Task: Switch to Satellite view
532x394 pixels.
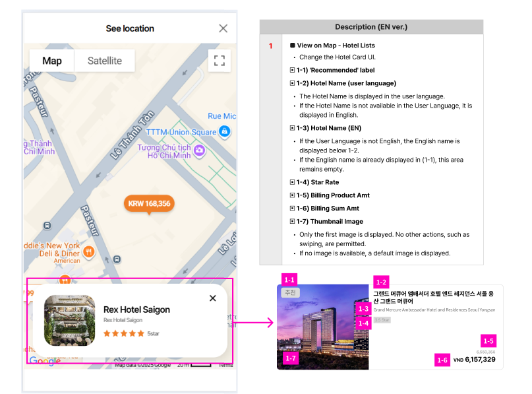Action: tap(105, 61)
